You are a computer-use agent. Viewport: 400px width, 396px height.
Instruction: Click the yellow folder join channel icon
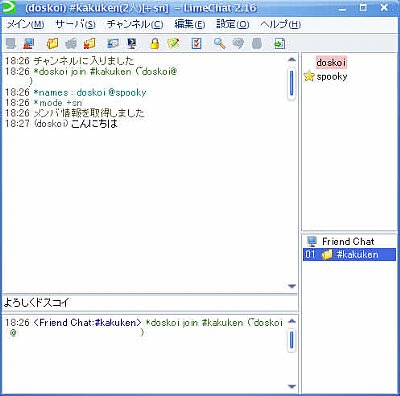coord(52,43)
